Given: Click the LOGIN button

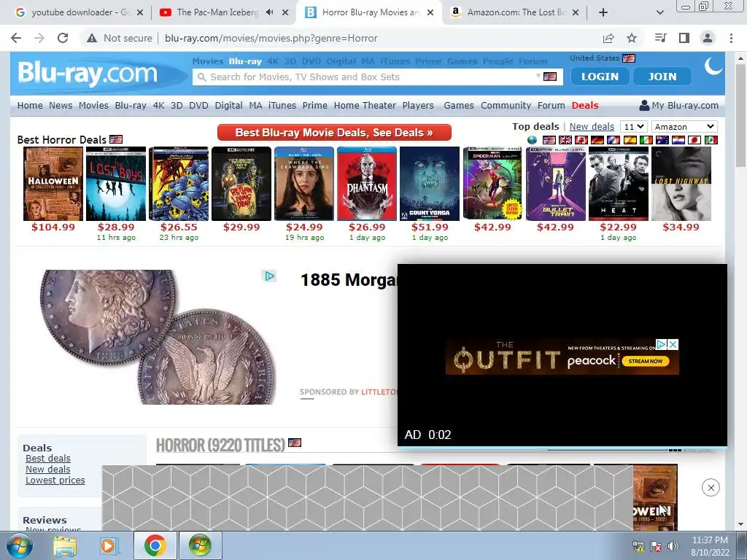Looking at the screenshot, I should pyautogui.click(x=600, y=77).
